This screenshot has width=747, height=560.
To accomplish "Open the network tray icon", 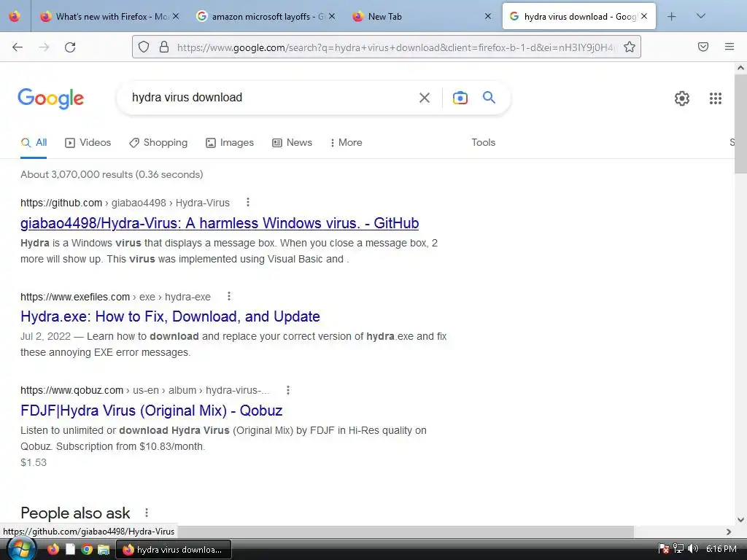I will (x=678, y=548).
